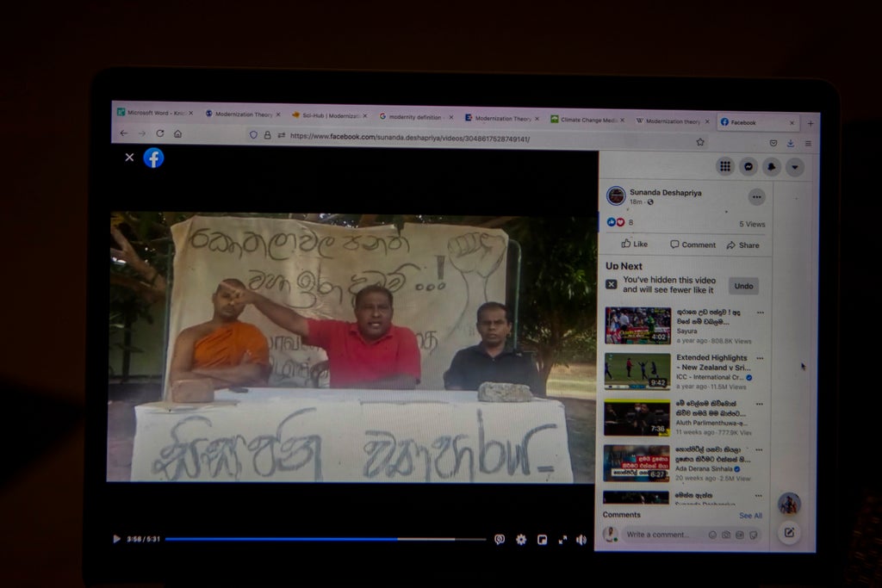Click See All comments link

click(x=750, y=516)
